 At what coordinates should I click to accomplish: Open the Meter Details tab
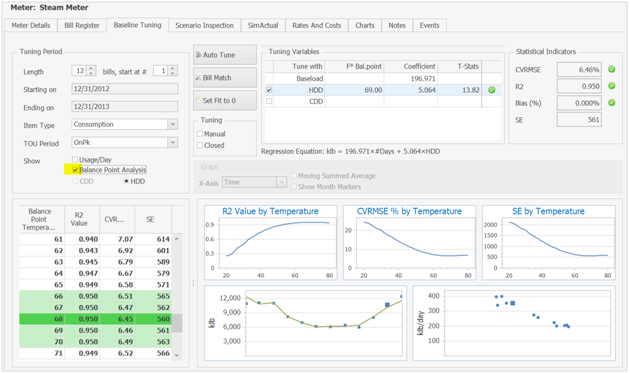[31, 25]
